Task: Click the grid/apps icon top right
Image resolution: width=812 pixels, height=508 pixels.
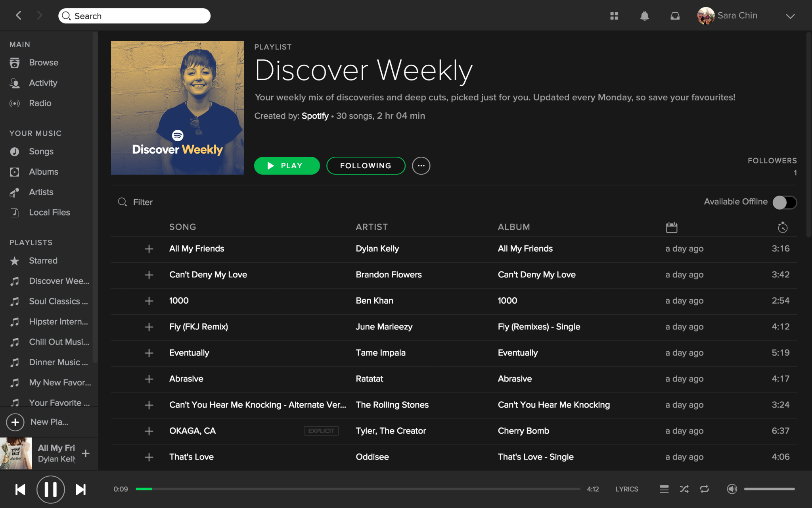Action: (615, 16)
